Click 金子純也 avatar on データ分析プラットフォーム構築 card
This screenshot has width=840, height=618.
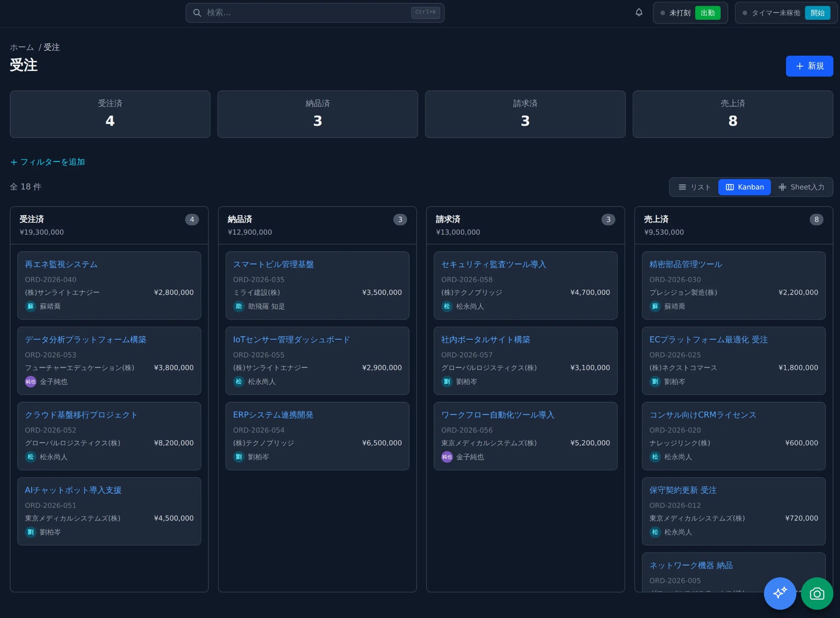click(31, 381)
